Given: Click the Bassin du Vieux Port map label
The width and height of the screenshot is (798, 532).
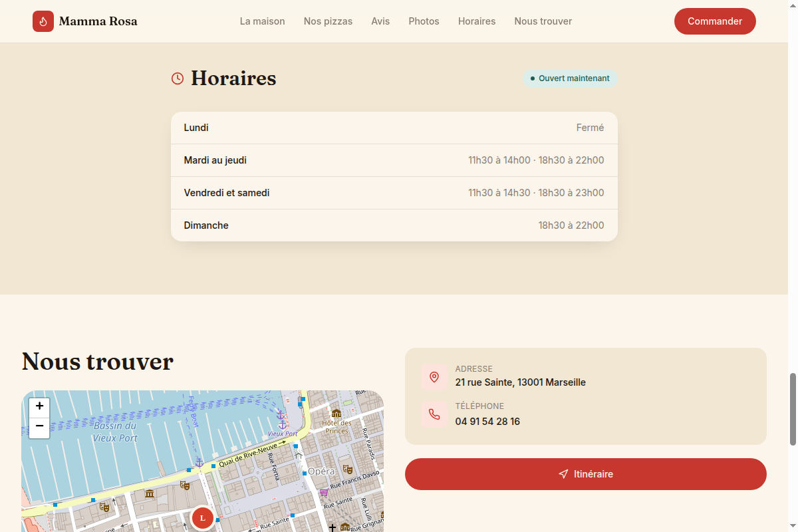Looking at the screenshot, I should (115, 432).
